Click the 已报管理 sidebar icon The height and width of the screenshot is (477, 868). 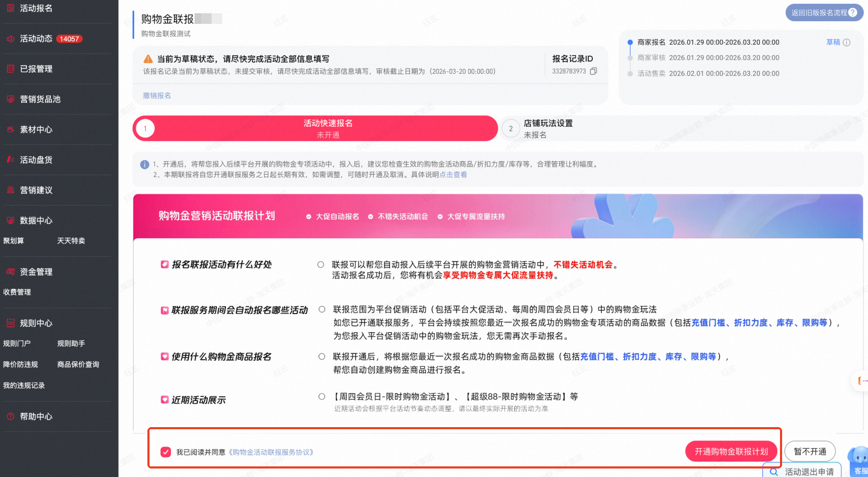point(10,68)
